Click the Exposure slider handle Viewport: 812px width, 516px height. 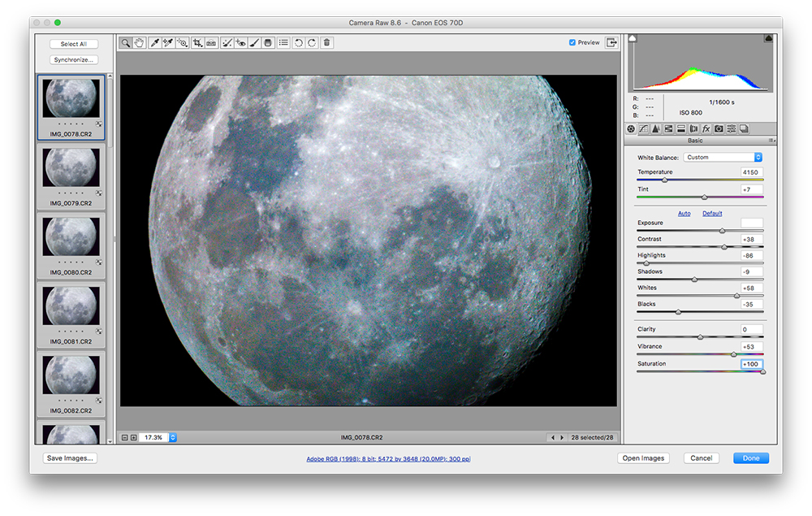pos(723,231)
